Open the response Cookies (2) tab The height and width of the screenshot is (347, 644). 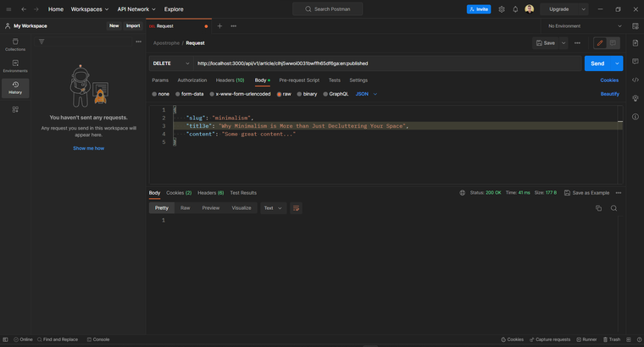coord(179,193)
